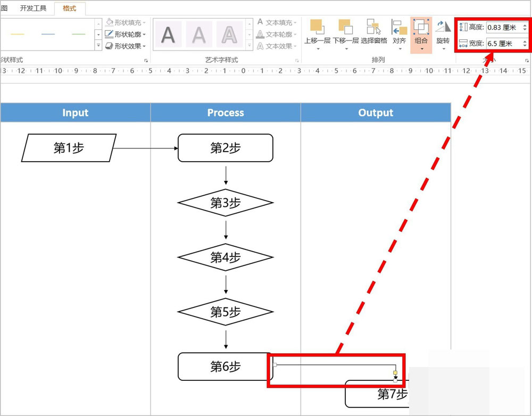Click the Output column header
Screen dimensions: 532x416
click(x=376, y=113)
